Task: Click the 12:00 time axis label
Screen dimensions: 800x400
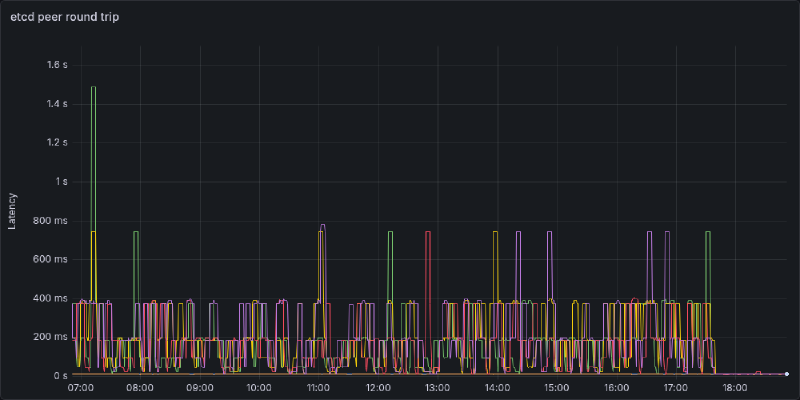Action: (379, 388)
